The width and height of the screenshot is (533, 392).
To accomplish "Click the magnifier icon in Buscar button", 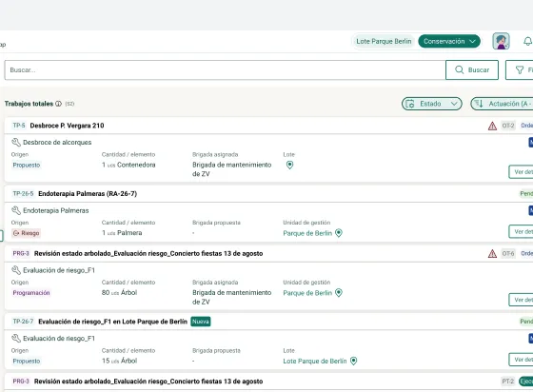I will point(459,69).
